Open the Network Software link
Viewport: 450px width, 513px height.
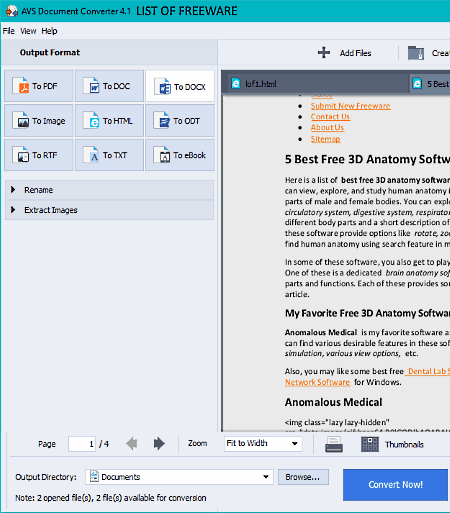pyautogui.click(x=317, y=382)
